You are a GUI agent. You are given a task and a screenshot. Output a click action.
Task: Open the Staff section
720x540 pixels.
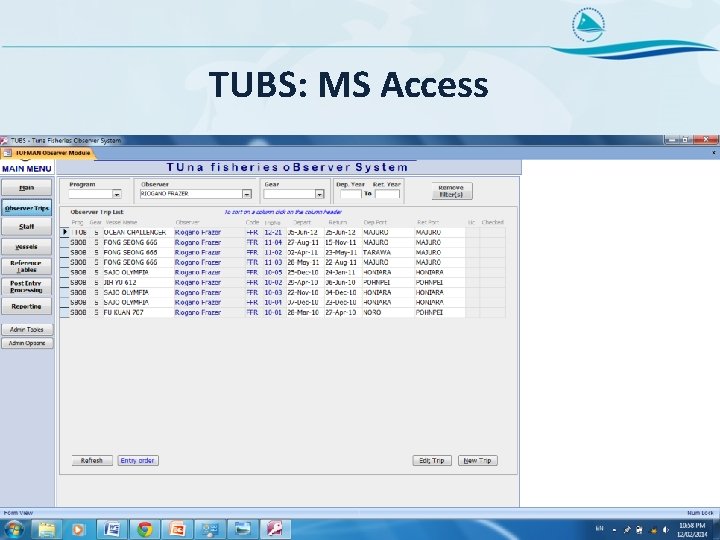pyautogui.click(x=27, y=227)
